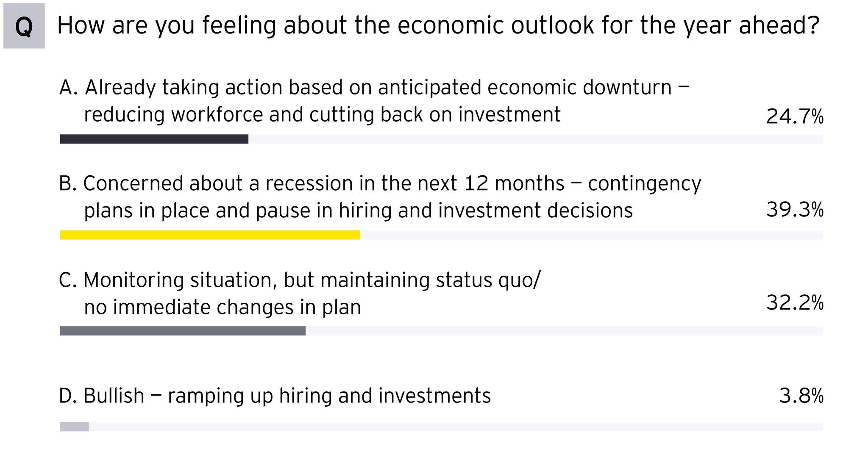
Task: Click the gray Q badge icon
Action: point(24,26)
